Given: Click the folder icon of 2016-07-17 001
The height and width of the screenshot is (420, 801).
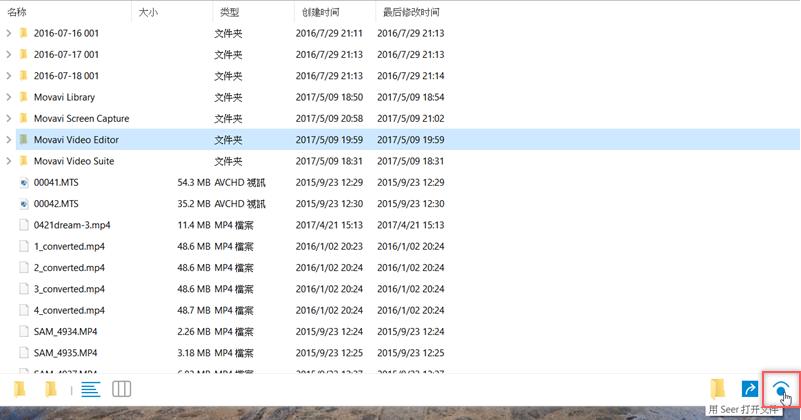Looking at the screenshot, I should tap(23, 54).
